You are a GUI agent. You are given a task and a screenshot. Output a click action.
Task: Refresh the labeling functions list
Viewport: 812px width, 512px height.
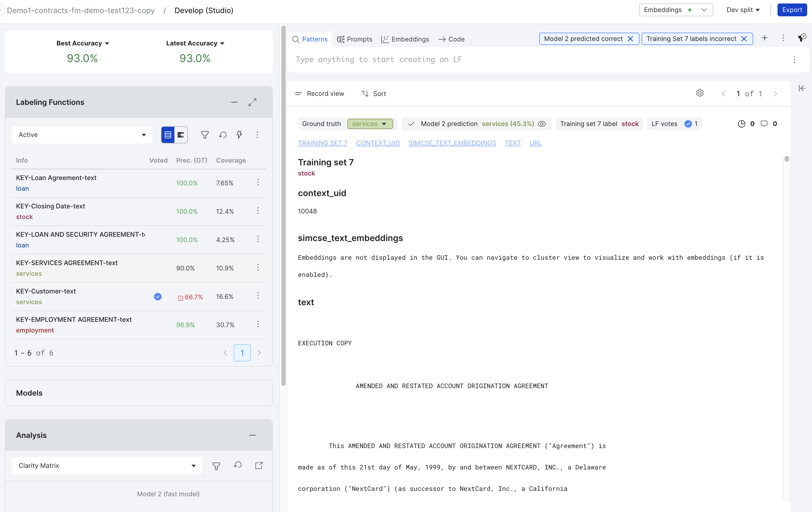223,135
